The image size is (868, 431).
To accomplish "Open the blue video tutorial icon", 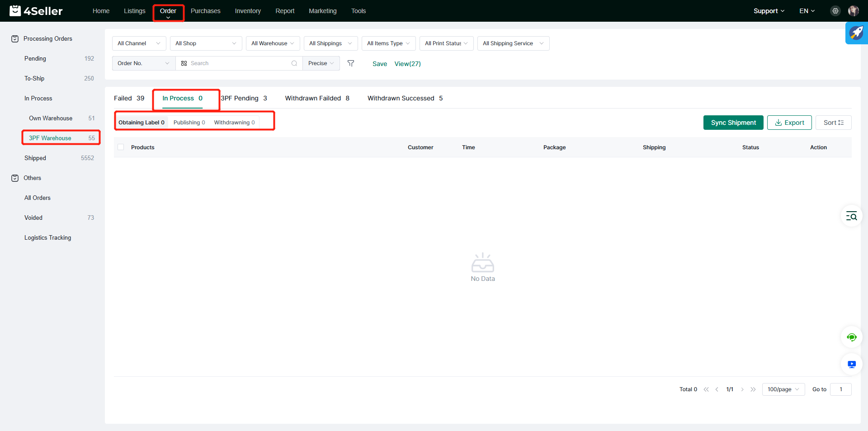I will 851,365.
